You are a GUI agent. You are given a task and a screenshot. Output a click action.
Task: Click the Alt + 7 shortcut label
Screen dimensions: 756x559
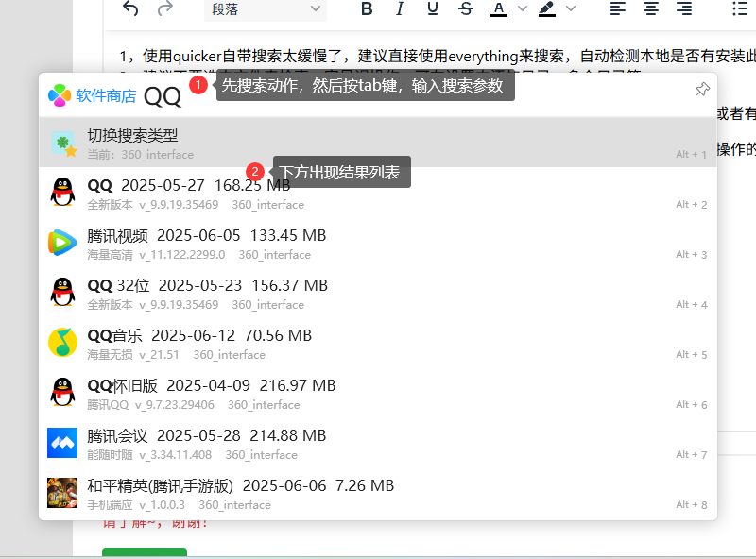pos(692,455)
